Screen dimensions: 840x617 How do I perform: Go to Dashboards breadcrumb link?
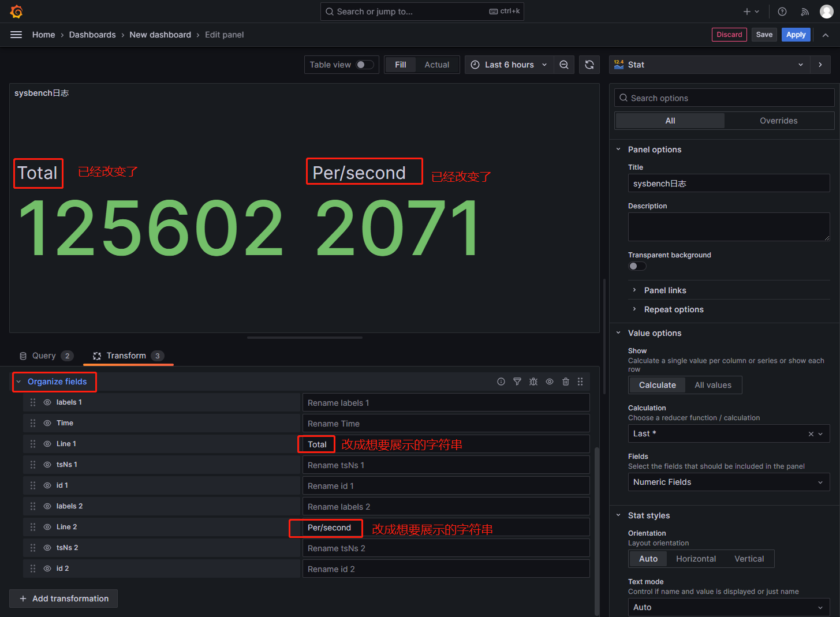tap(92, 35)
